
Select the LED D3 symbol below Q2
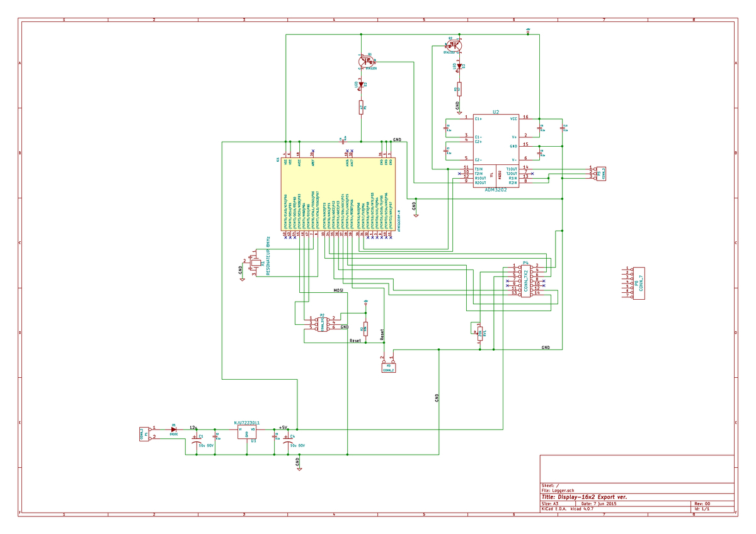point(459,65)
